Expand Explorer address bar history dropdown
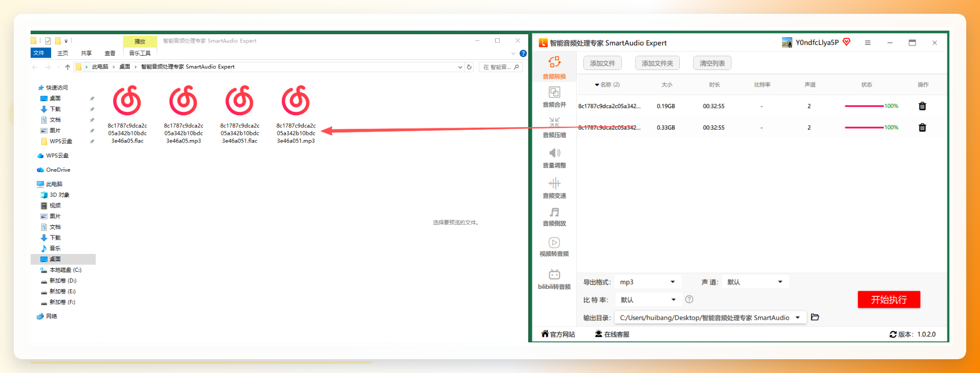This screenshot has width=980, height=373. 460,67
